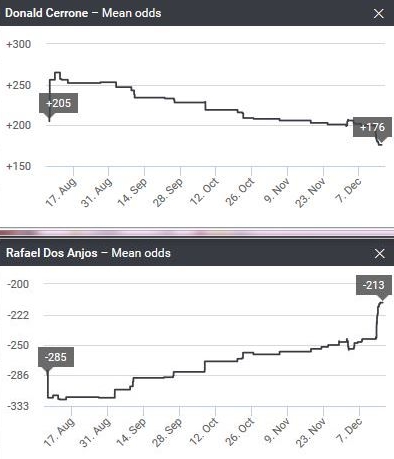Click the 17. Aug label on Cerrone chart

point(61,192)
